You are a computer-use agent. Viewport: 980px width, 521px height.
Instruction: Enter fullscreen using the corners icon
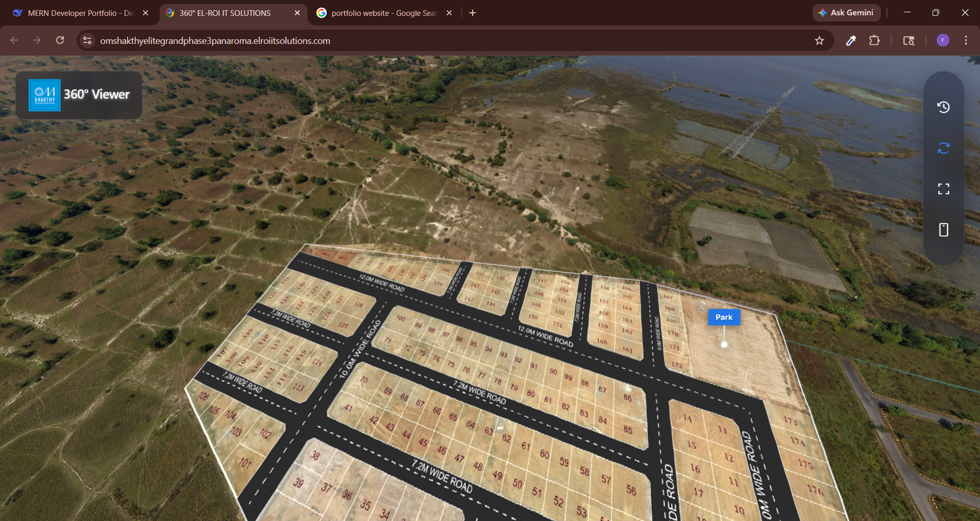pyautogui.click(x=943, y=189)
